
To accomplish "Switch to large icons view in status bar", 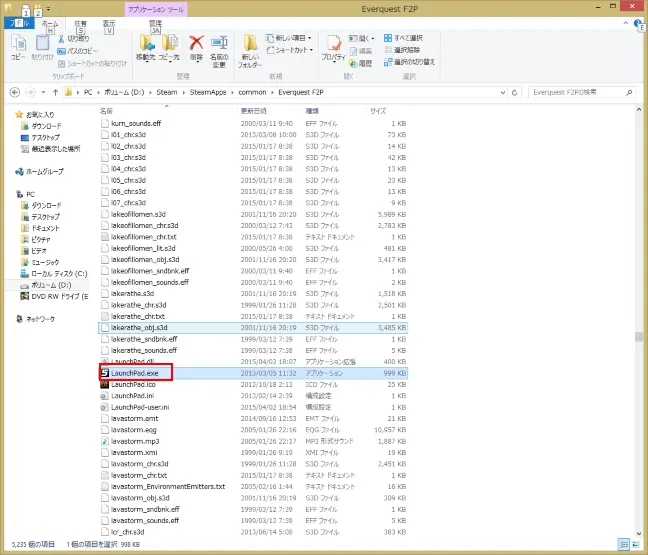I will pos(636,544).
